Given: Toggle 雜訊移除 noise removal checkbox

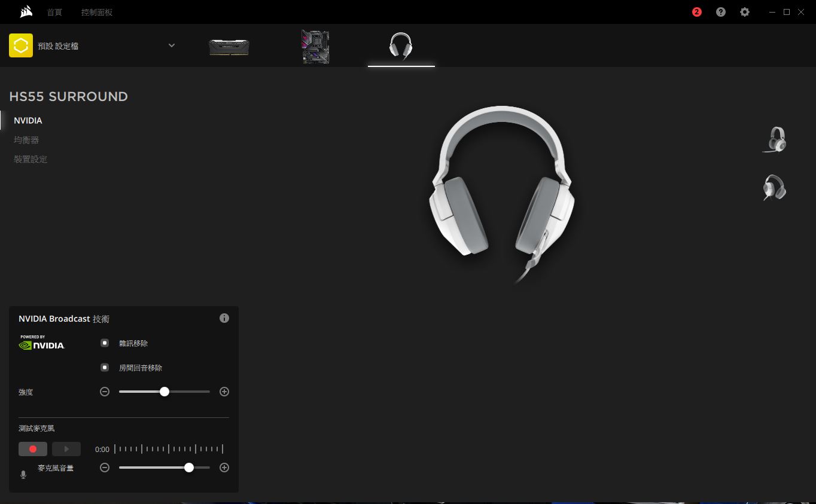Looking at the screenshot, I should [105, 343].
